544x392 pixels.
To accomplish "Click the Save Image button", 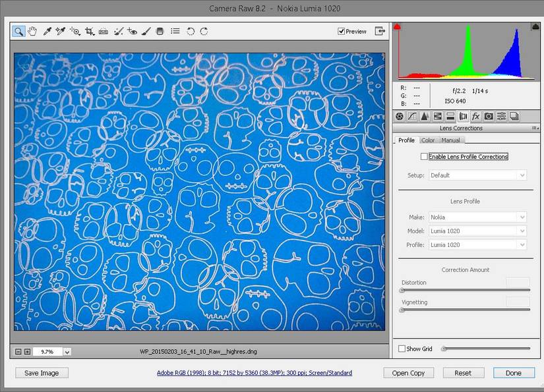I will [42, 373].
